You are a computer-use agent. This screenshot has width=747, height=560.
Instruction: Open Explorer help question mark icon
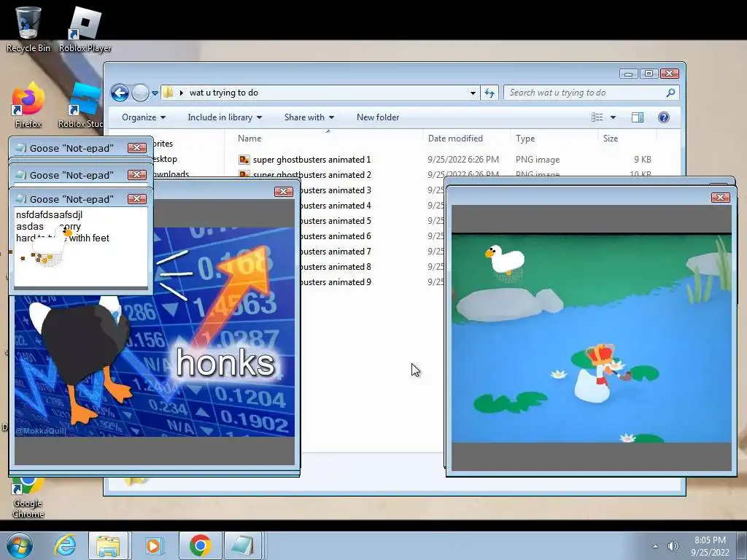(x=664, y=117)
